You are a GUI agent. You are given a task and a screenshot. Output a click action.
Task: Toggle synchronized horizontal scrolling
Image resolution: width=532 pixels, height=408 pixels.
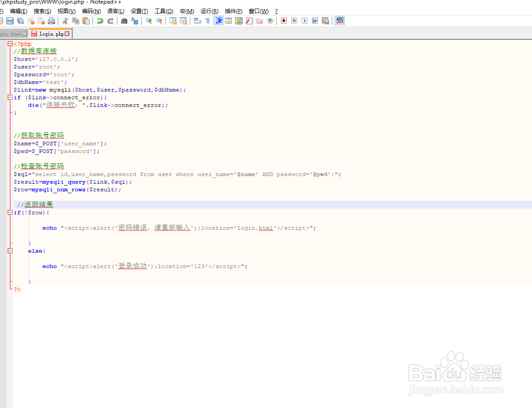pyautogui.click(x=183, y=21)
